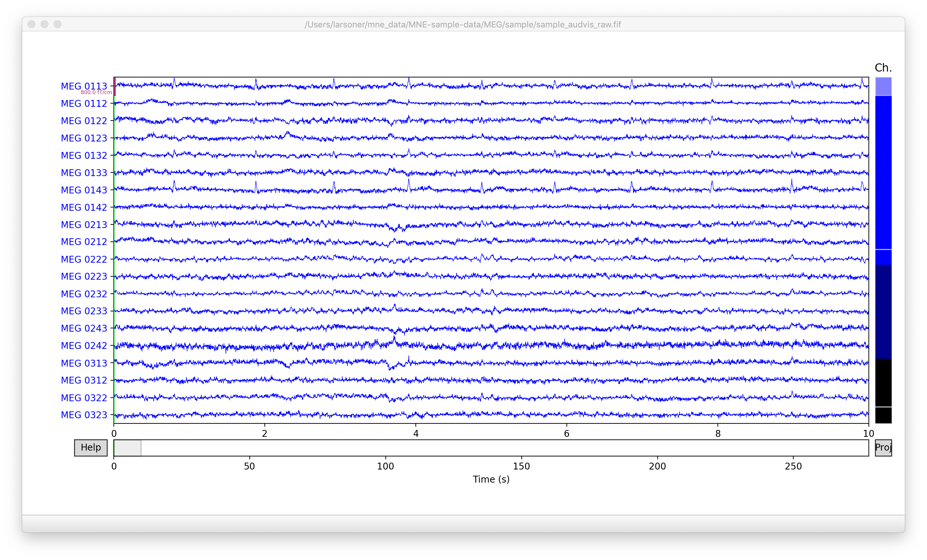
Task: Select the MEG 0323 channel label
Action: pos(84,415)
